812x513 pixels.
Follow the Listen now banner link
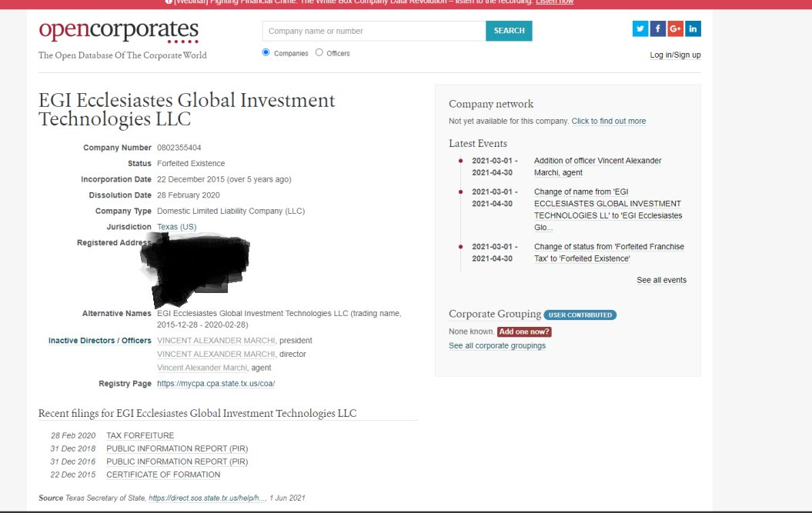click(x=555, y=2)
